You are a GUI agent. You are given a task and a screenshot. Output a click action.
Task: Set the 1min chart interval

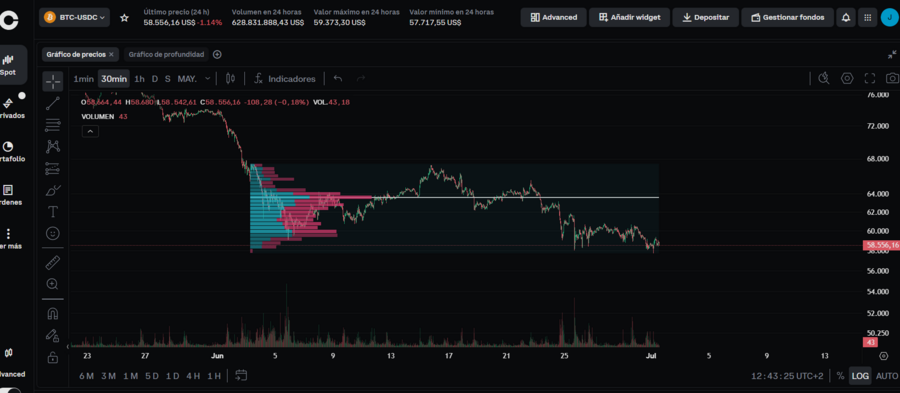[83, 79]
